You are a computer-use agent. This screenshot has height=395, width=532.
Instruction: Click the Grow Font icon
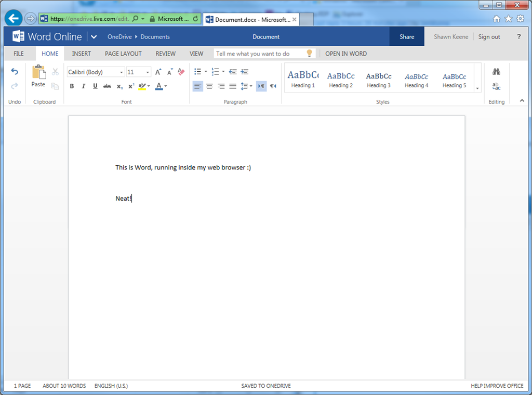(157, 72)
